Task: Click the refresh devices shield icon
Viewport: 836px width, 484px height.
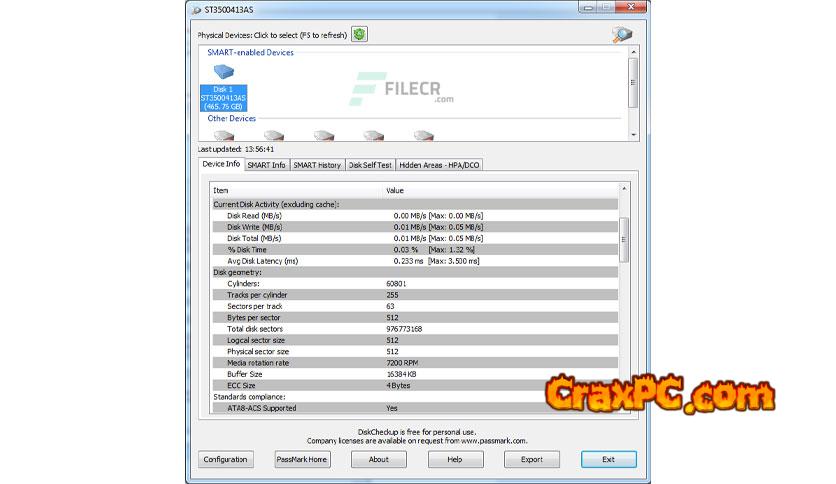Action: point(359,35)
